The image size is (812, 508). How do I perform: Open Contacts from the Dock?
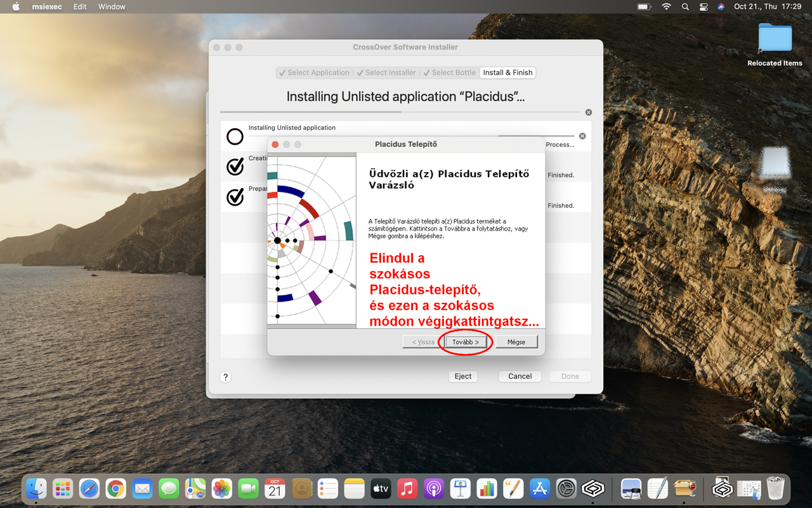[x=301, y=488]
